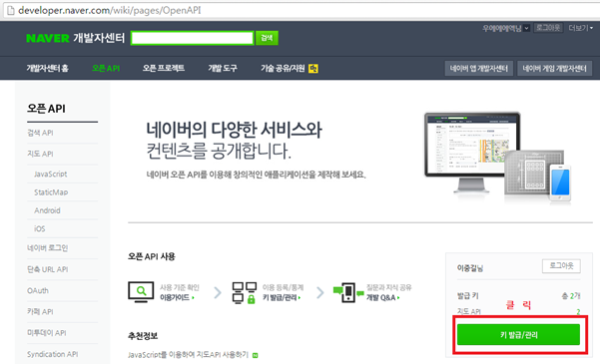Click the monitor with magnifier icon
This screenshot has width=600, height=364.
click(141, 292)
